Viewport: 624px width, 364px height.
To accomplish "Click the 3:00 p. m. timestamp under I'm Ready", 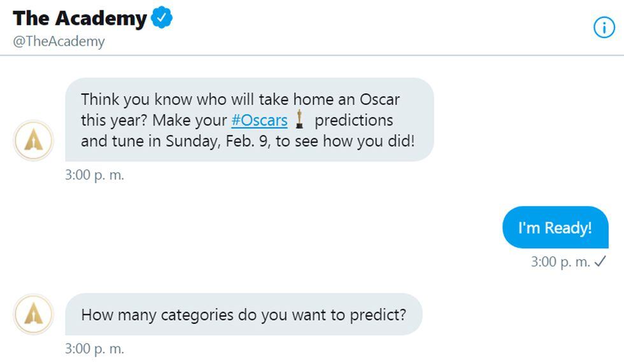I will click(560, 262).
